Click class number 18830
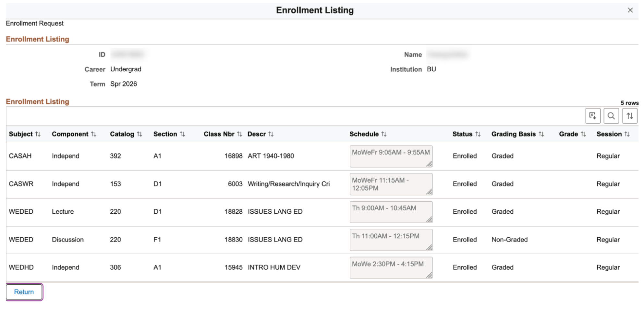 [x=234, y=240]
